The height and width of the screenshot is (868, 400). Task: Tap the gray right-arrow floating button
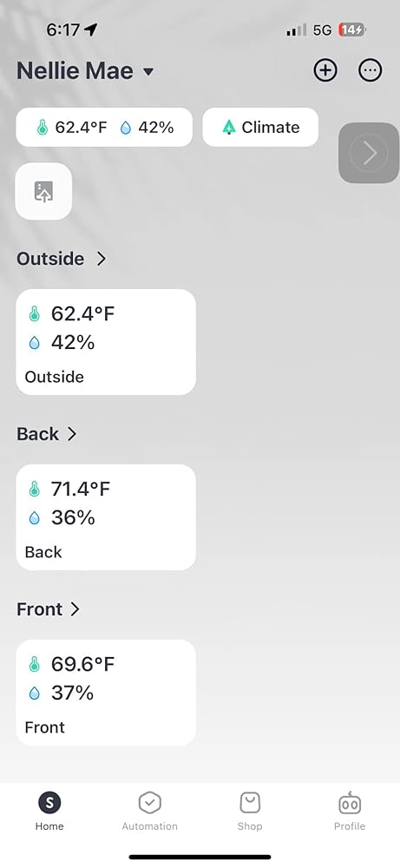click(x=369, y=153)
